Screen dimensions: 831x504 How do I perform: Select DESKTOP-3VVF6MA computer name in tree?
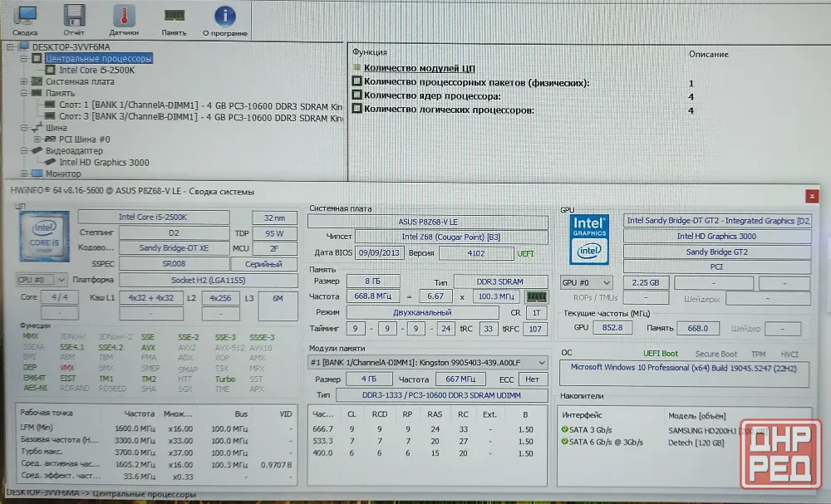pos(71,47)
